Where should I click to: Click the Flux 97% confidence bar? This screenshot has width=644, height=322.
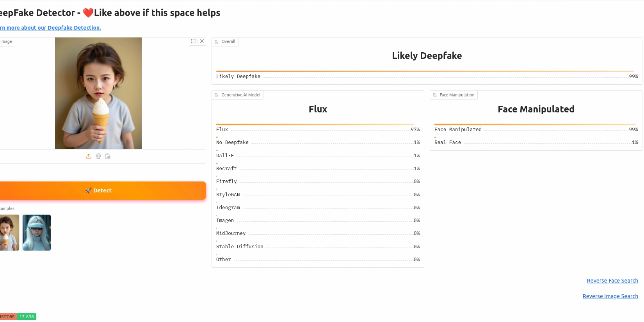[315, 125]
